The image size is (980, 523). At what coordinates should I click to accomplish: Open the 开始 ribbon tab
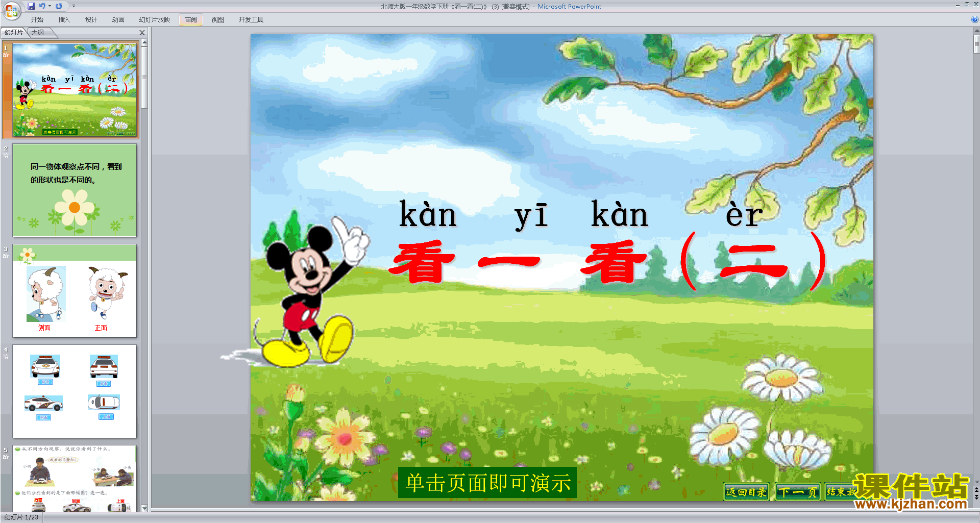click(x=37, y=20)
